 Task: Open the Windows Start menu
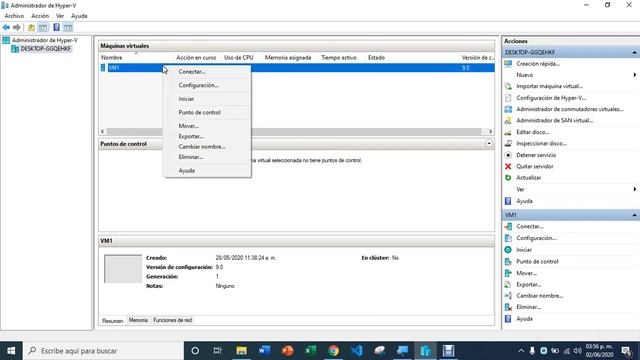[x=11, y=351]
